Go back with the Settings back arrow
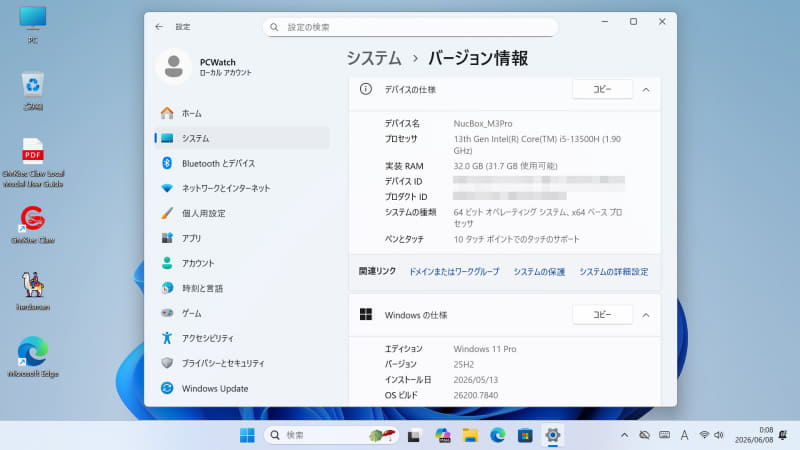 click(x=159, y=27)
